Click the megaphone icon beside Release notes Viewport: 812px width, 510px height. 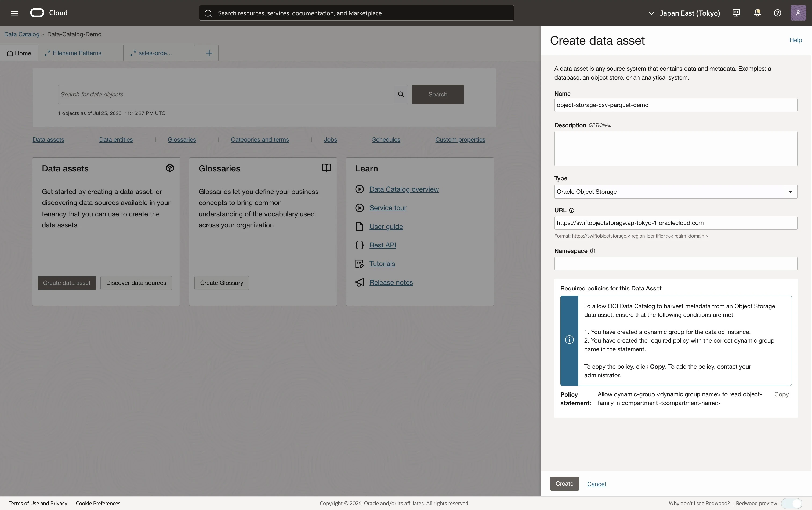pyautogui.click(x=360, y=283)
